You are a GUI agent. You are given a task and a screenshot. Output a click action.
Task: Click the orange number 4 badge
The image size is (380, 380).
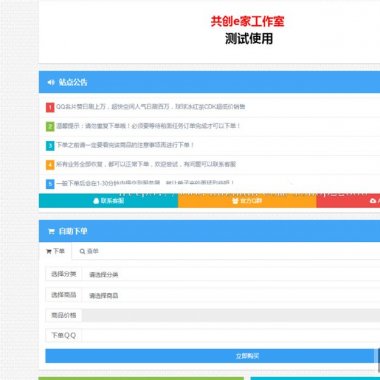[x=50, y=165]
